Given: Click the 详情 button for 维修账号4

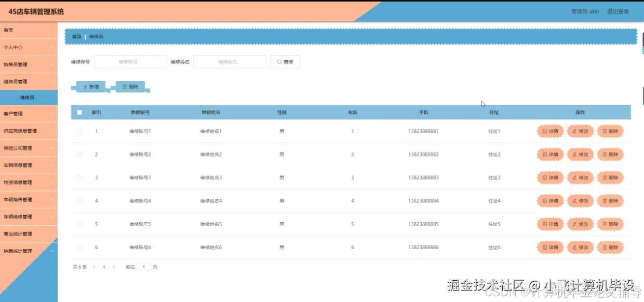Looking at the screenshot, I should (549, 201).
